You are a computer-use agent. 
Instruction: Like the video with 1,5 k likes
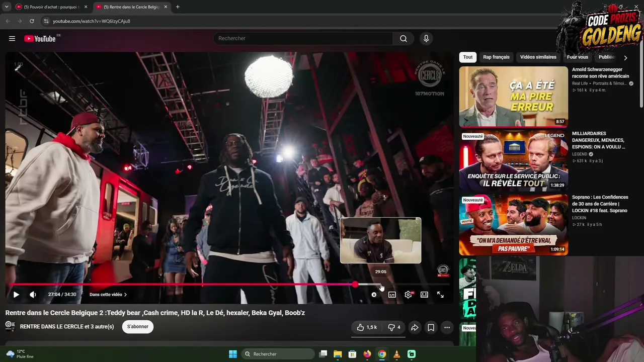point(367,327)
